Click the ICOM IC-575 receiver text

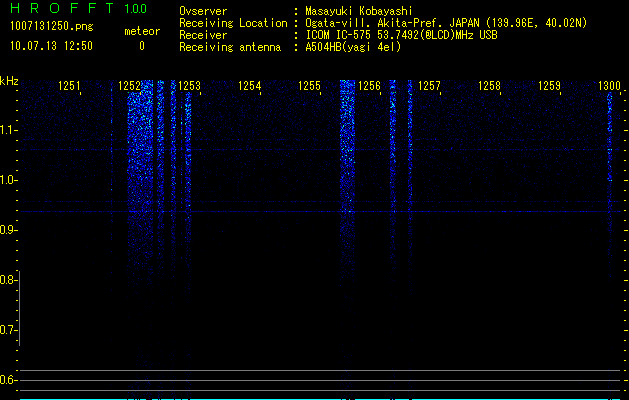tap(401, 35)
